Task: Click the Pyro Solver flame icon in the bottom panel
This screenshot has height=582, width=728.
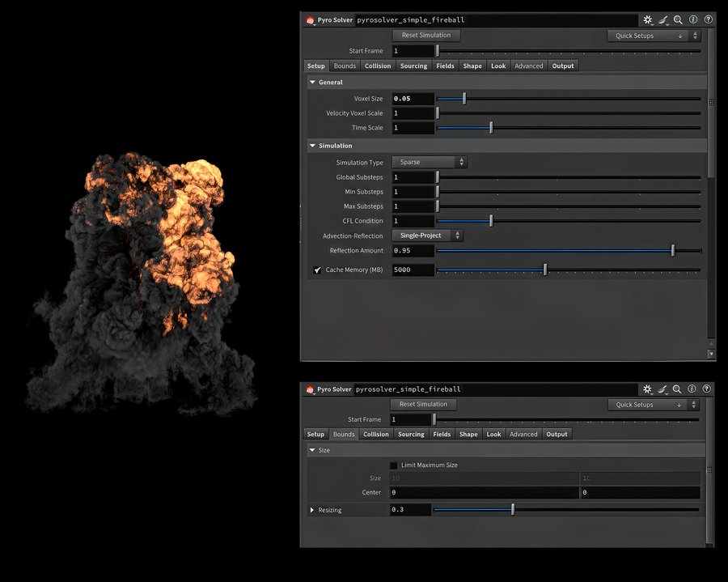Action: (x=309, y=389)
